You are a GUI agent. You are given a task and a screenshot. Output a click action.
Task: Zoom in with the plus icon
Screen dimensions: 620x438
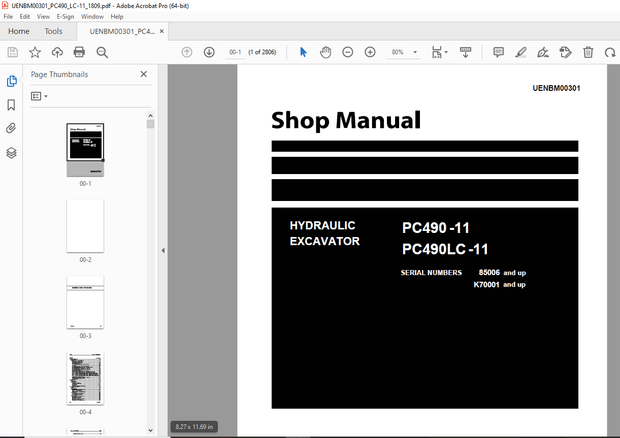(370, 52)
